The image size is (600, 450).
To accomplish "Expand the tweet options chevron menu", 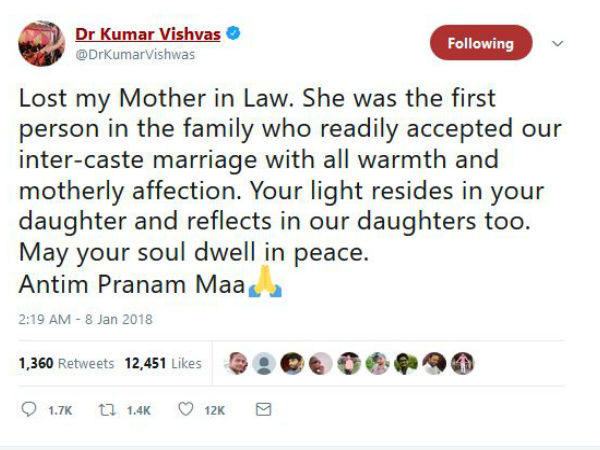I will pyautogui.click(x=557, y=43).
